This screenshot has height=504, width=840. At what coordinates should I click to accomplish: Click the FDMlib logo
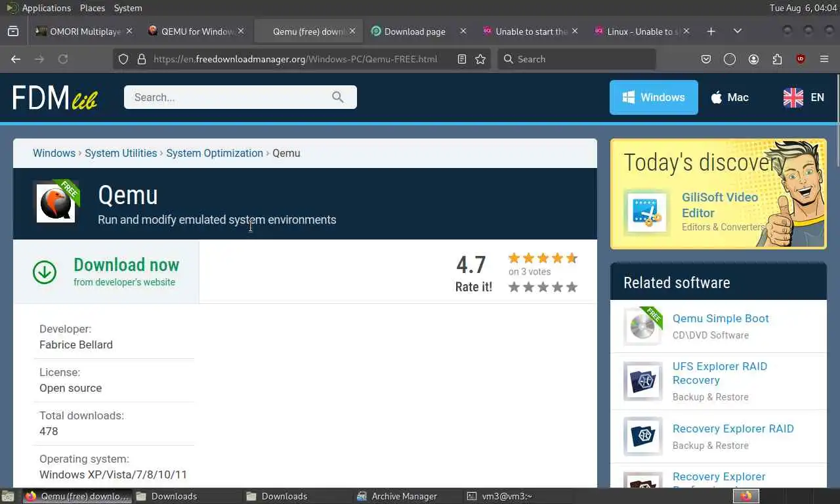click(x=55, y=97)
